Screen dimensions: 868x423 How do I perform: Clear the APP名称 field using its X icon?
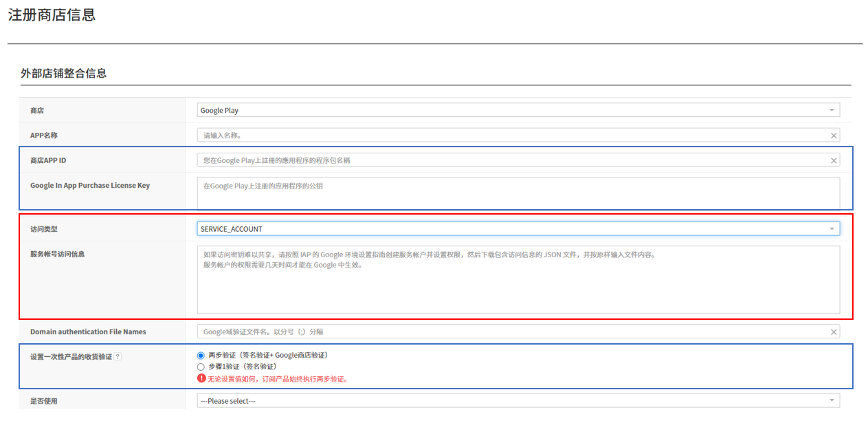pos(833,135)
